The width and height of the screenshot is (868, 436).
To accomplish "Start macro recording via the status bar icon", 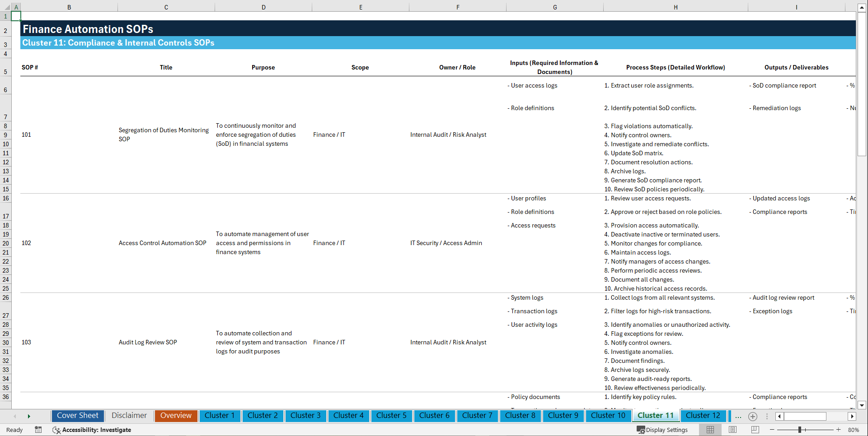I will click(38, 430).
